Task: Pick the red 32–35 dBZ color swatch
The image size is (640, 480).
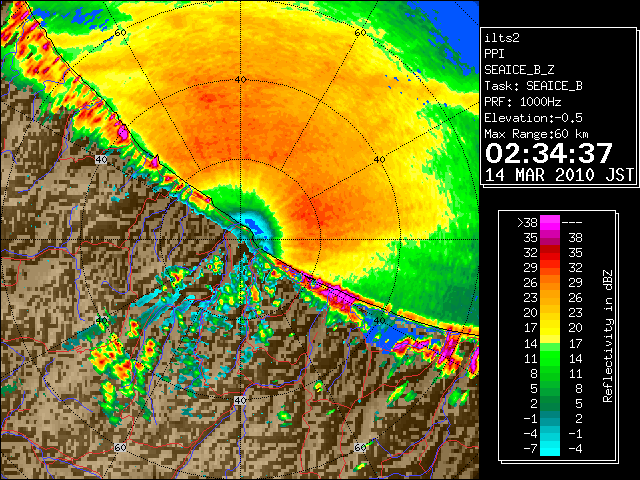Action: click(x=550, y=253)
